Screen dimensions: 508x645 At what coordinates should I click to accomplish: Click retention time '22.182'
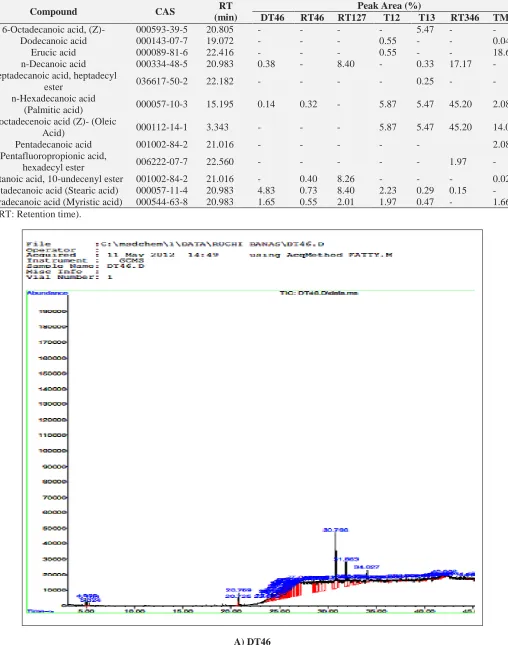click(220, 81)
